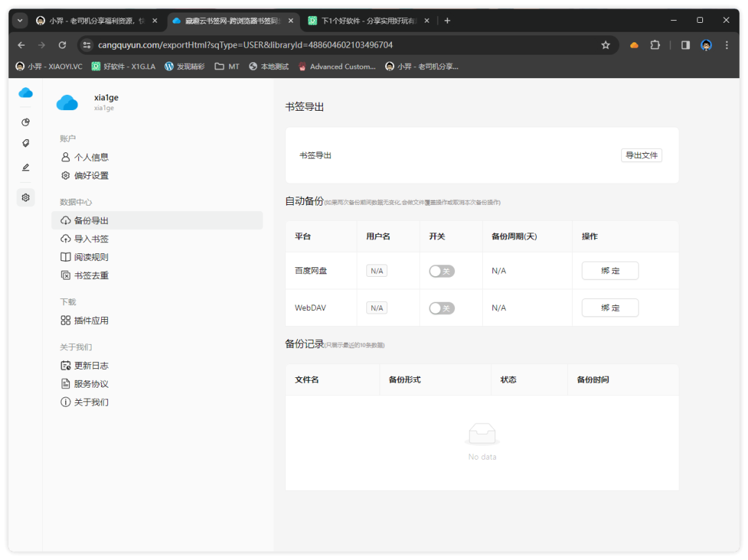This screenshot has width=748, height=560.
Task: Click the blue cloud logo at top-left
Action: (x=26, y=93)
